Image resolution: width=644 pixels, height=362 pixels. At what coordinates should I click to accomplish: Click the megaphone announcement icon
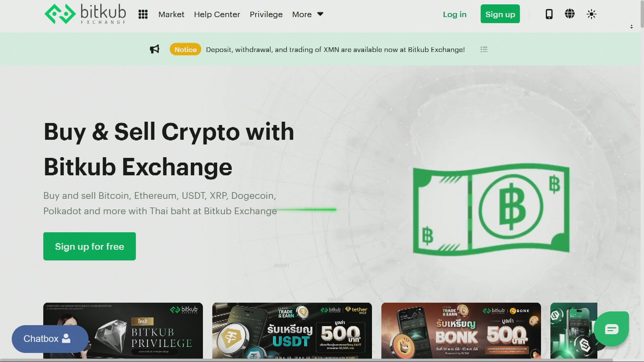click(155, 49)
